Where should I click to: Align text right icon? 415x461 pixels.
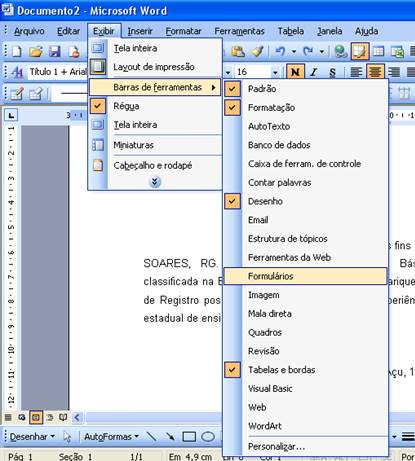pyautogui.click(x=394, y=72)
